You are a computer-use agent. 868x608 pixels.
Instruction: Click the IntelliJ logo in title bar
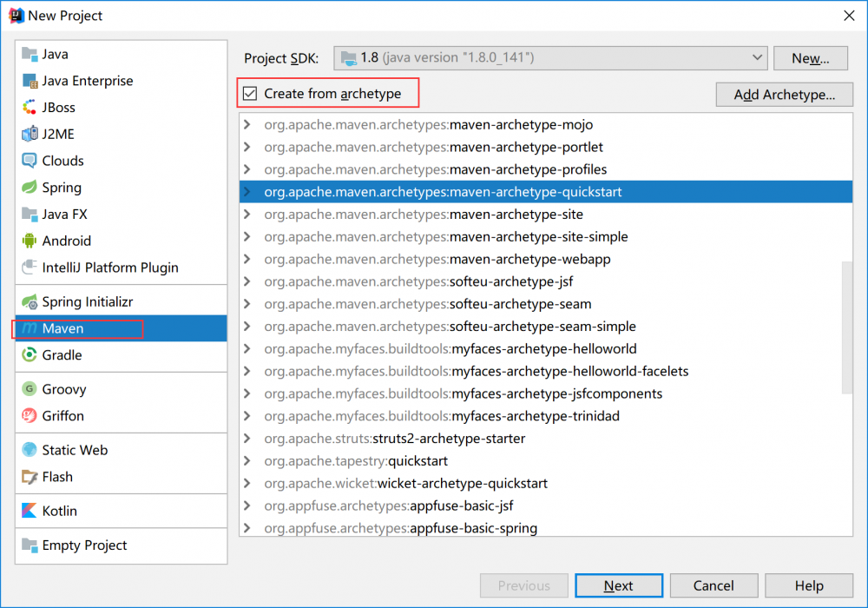point(16,16)
